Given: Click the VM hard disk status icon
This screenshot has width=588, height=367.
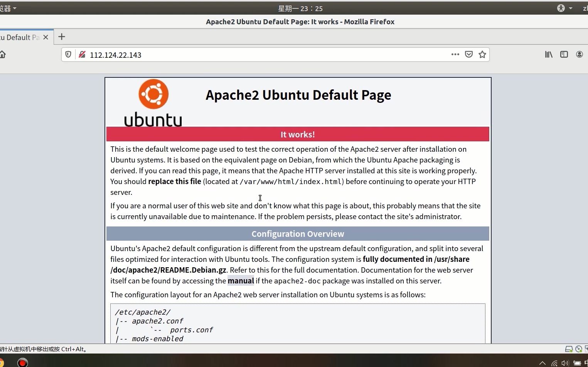Looking at the screenshot, I should [x=569, y=349].
